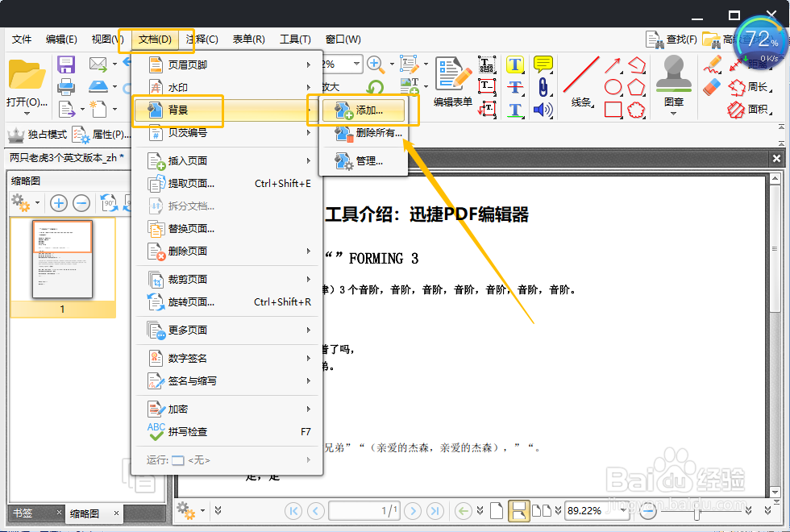Go to the next page arrow
This screenshot has height=532, width=790.
click(x=413, y=511)
